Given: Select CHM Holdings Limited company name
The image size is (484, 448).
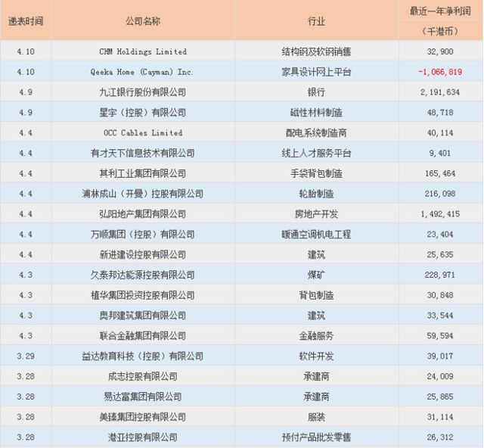Looking at the screenshot, I should (143, 51).
